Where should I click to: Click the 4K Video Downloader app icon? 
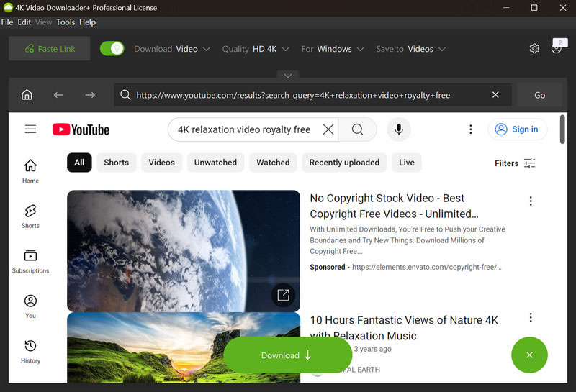(x=8, y=7)
